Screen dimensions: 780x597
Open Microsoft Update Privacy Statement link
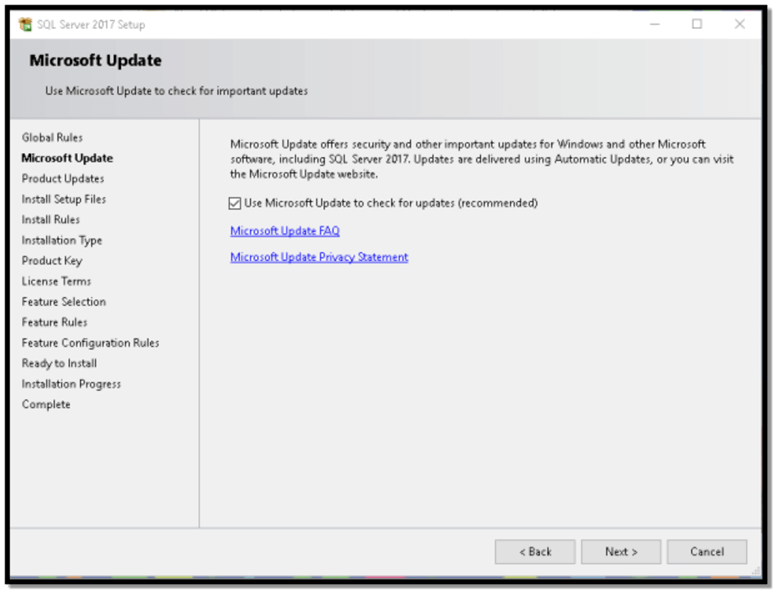319,257
